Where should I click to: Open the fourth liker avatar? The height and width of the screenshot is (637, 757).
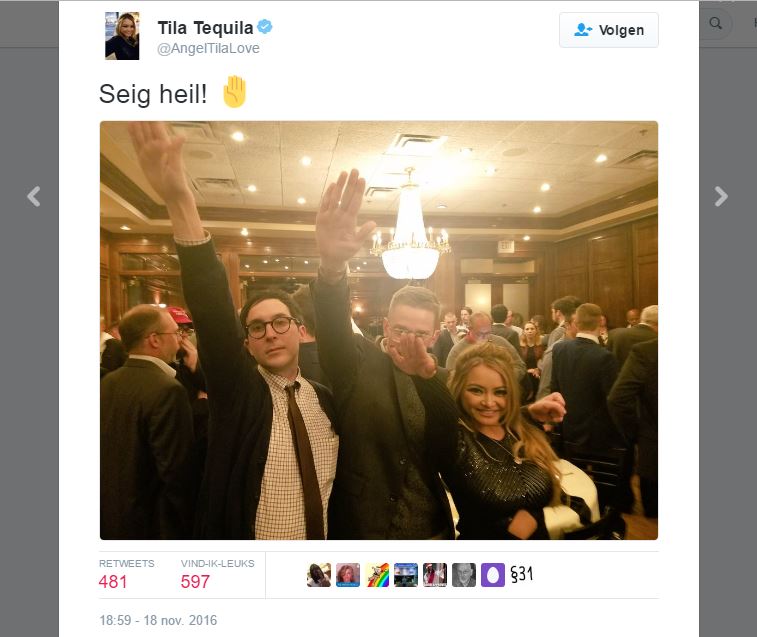pos(406,575)
